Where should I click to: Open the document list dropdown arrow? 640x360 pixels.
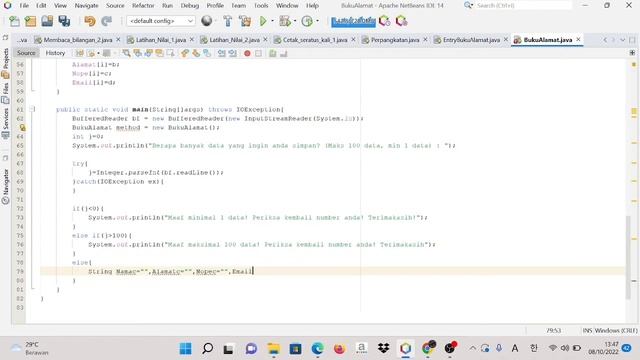coord(622,40)
